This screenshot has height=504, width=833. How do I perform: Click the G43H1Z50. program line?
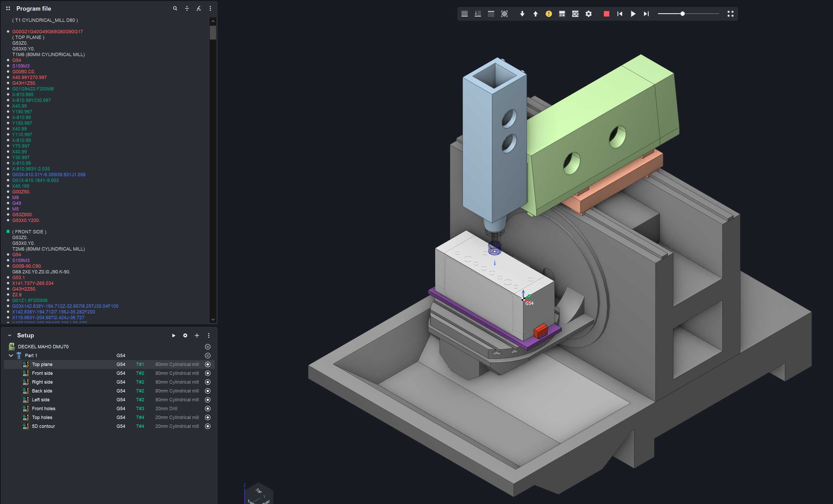(24, 83)
